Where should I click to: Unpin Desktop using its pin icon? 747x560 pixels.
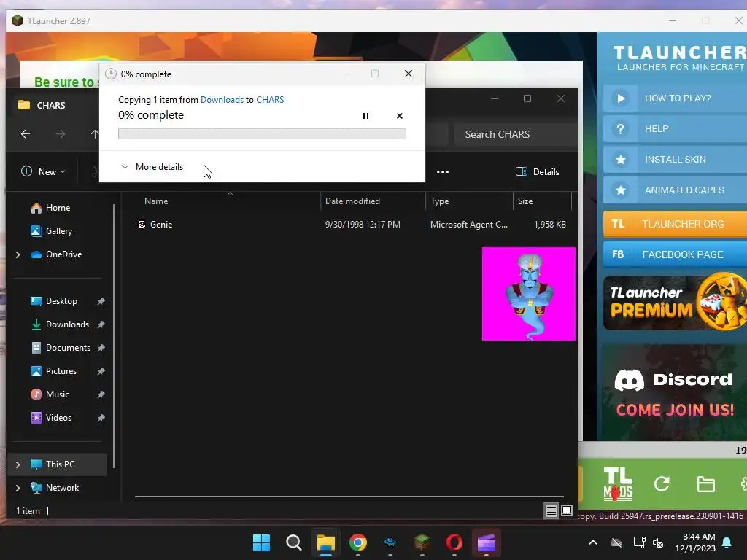101,301
